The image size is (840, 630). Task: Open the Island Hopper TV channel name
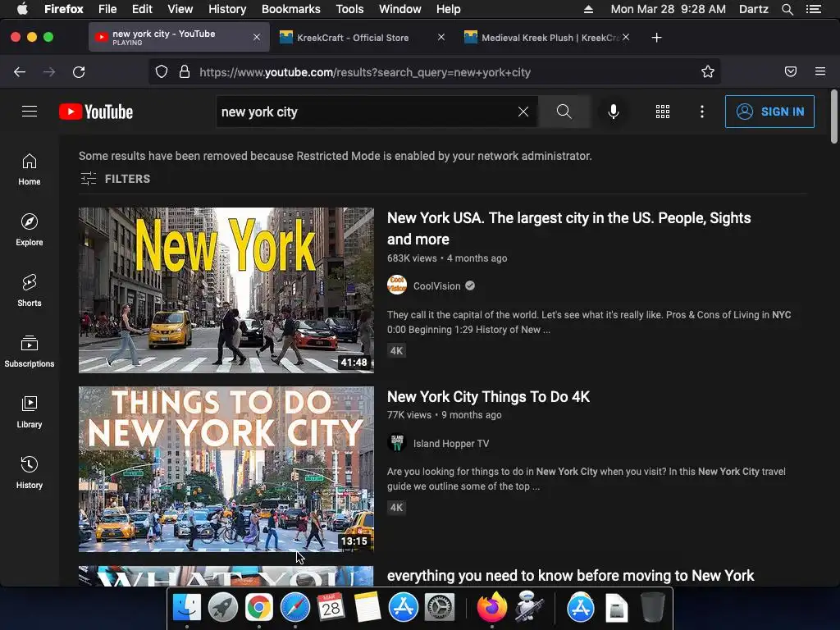(451, 444)
